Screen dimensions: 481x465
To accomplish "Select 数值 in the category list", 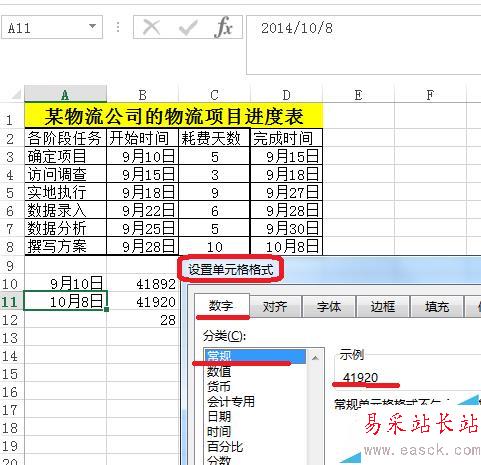I will coord(255,371).
